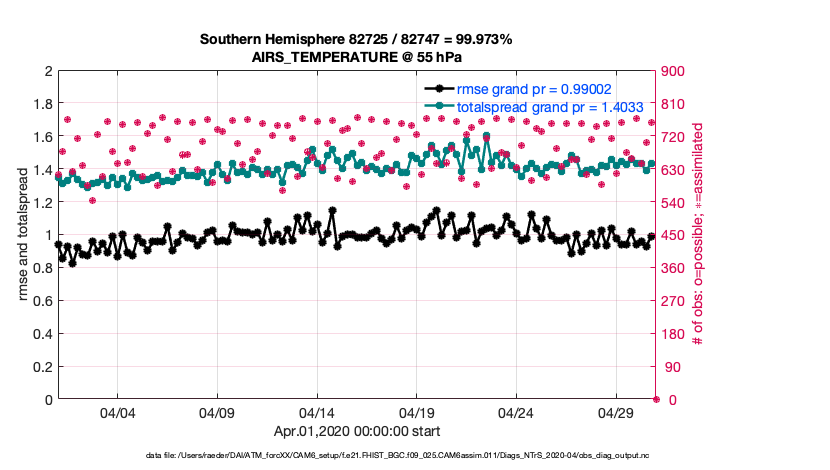Click the 04/19 date tick label
The image size is (830, 470).
click(x=416, y=413)
